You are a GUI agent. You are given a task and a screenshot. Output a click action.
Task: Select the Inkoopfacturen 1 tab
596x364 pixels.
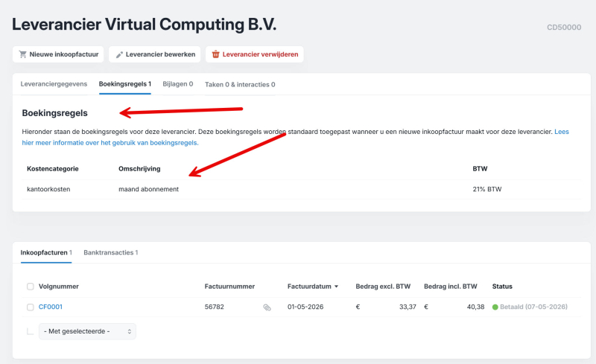(46, 252)
